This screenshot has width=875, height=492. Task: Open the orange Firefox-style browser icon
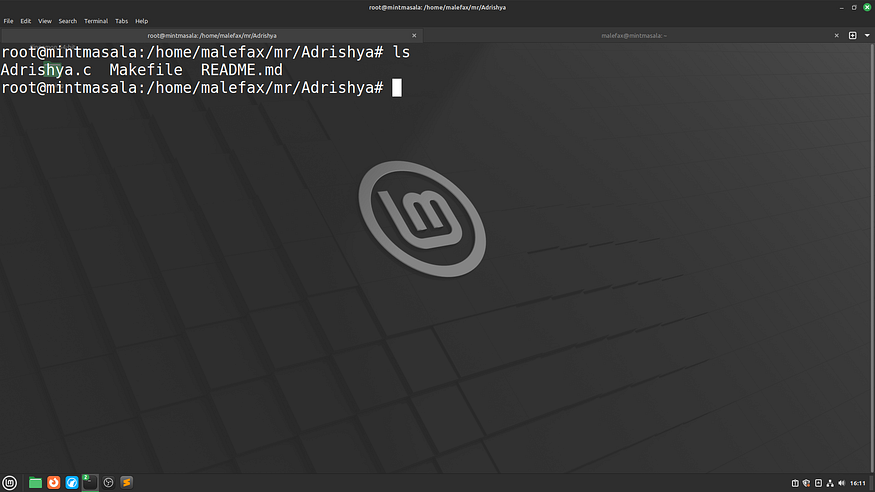54,483
